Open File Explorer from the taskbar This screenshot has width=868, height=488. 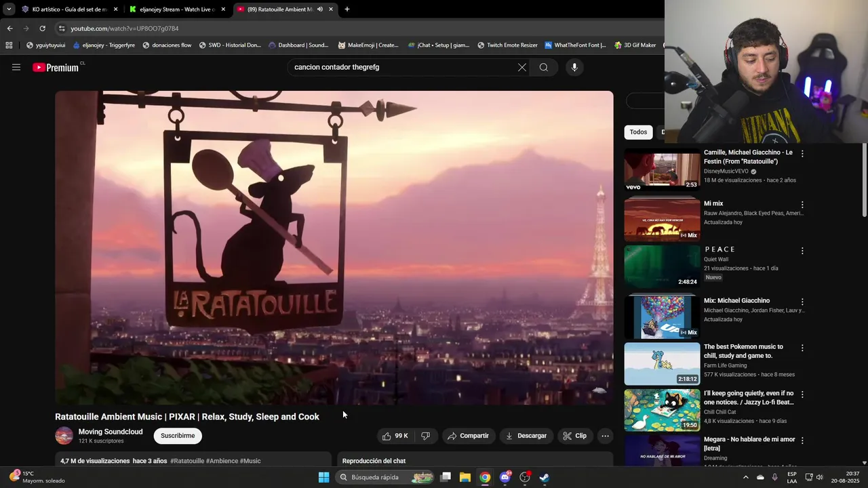coord(465,477)
